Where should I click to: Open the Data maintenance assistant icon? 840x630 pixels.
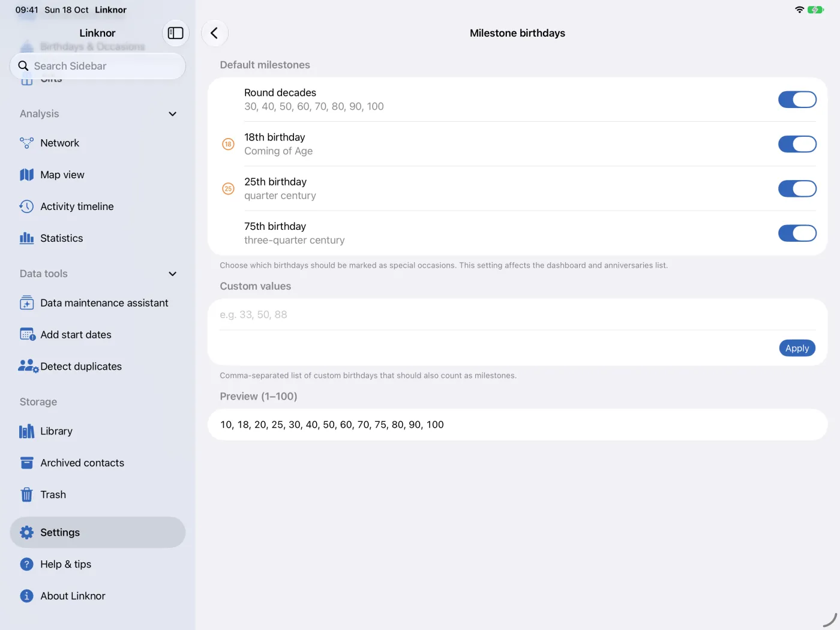click(26, 303)
